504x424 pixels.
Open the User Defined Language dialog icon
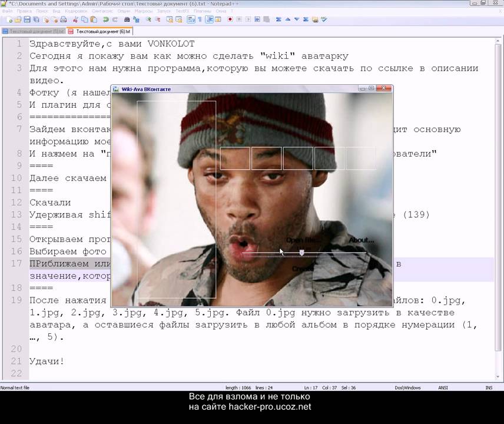[218, 19]
